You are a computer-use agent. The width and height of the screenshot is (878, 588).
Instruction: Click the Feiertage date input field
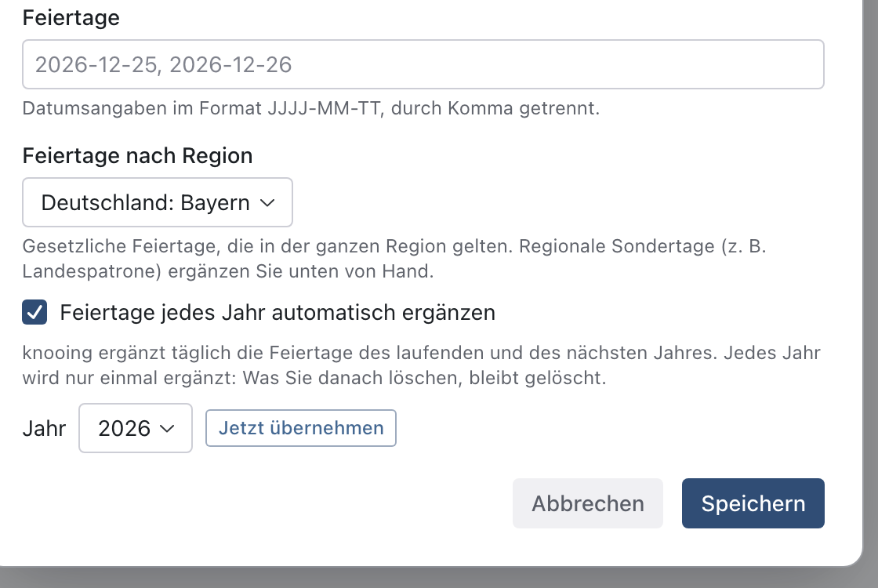[423, 64]
